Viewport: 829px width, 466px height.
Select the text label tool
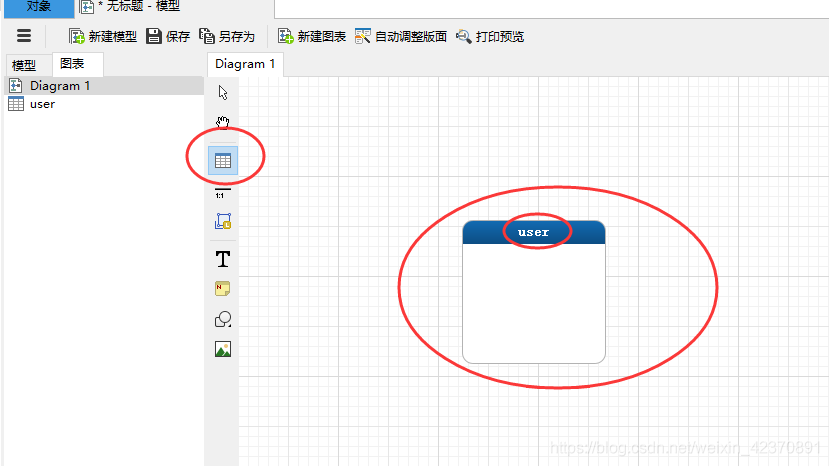pyautogui.click(x=223, y=259)
